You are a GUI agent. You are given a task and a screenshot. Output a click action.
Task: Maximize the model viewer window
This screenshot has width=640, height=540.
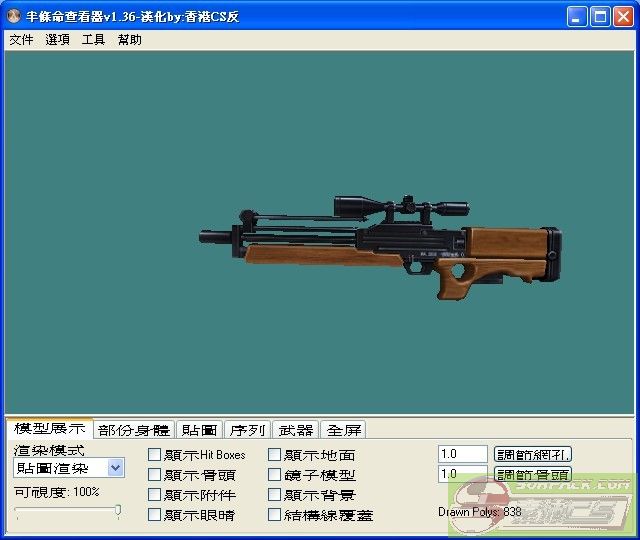(x=601, y=17)
